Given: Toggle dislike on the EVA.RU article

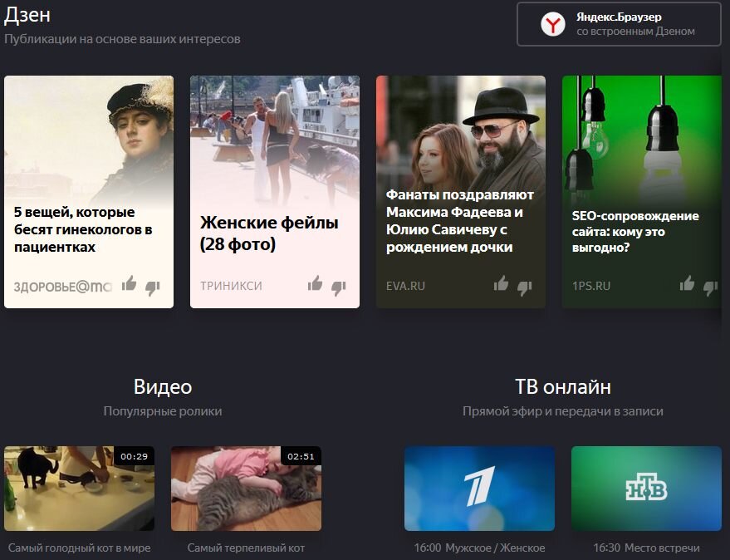Looking at the screenshot, I should click(524, 287).
